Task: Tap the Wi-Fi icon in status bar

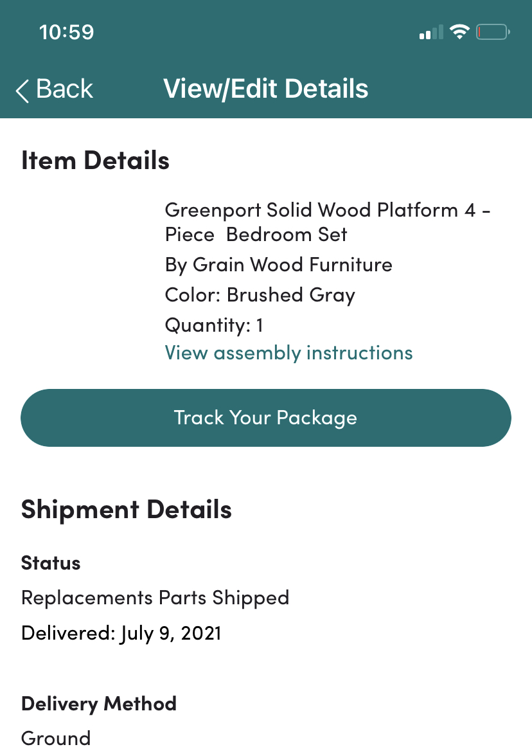Action: [459, 32]
